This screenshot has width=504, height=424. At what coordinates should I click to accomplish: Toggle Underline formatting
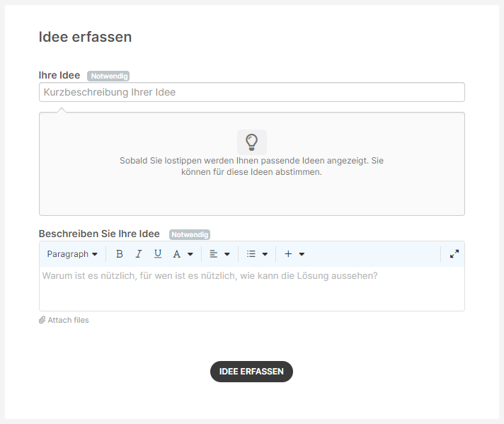click(x=157, y=254)
